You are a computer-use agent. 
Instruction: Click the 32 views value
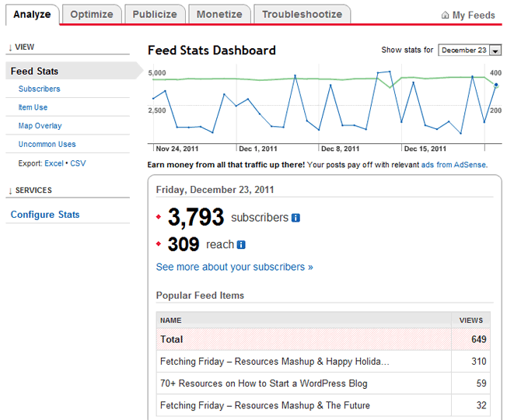tap(481, 405)
